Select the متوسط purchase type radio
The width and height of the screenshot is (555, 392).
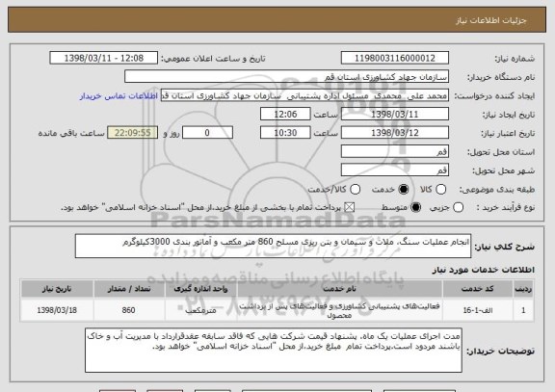pos(416,208)
